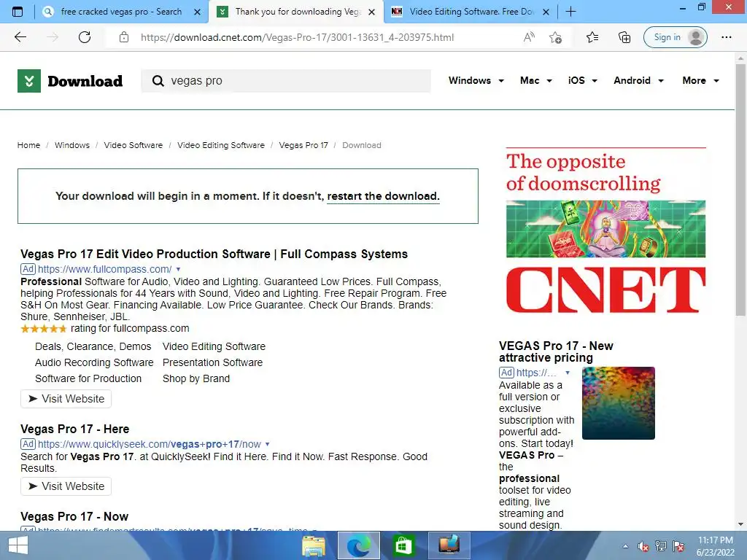
Task: Click the browser back arrow
Action: [x=20, y=37]
